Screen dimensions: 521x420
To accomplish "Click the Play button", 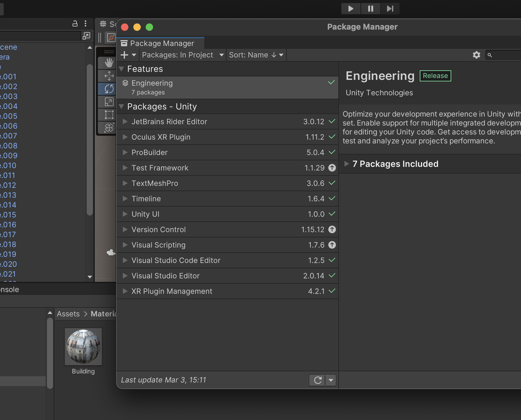I will tap(351, 9).
